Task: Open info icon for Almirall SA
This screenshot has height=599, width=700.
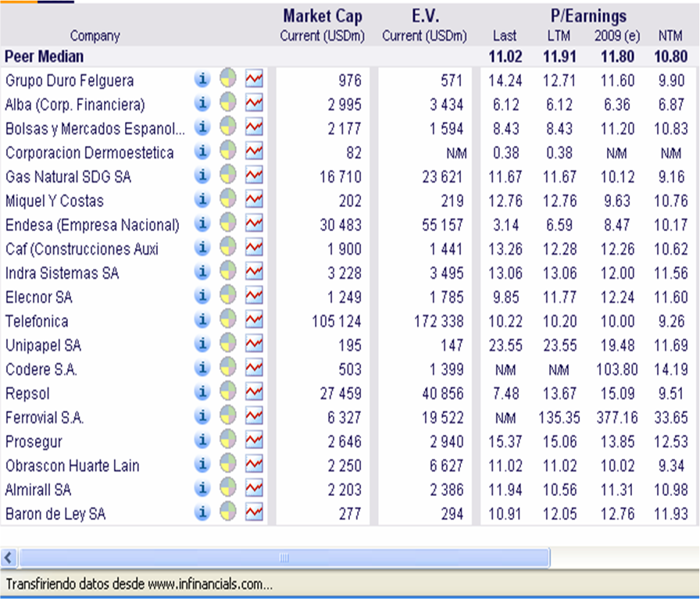Action: (x=202, y=488)
